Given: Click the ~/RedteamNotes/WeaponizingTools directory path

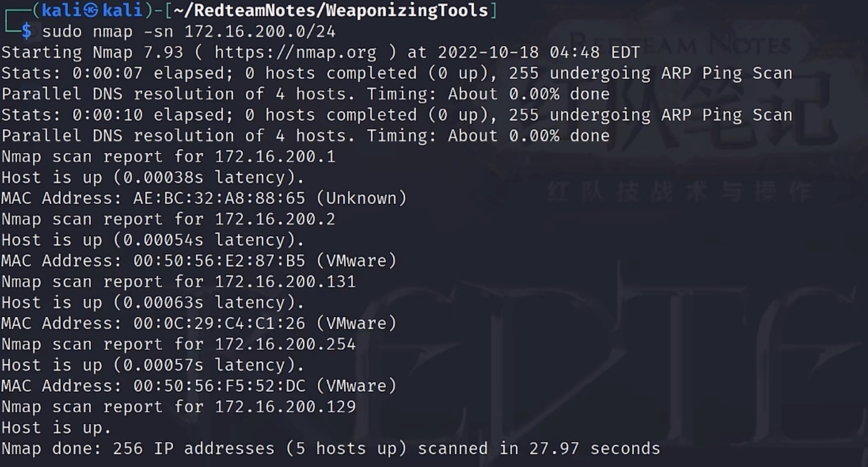Looking at the screenshot, I should [331, 10].
